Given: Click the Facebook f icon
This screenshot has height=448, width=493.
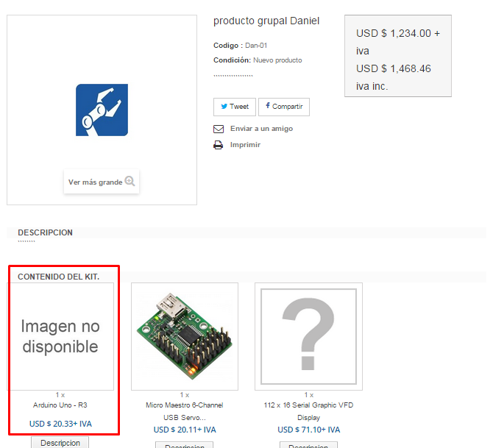Looking at the screenshot, I should pyautogui.click(x=268, y=106).
